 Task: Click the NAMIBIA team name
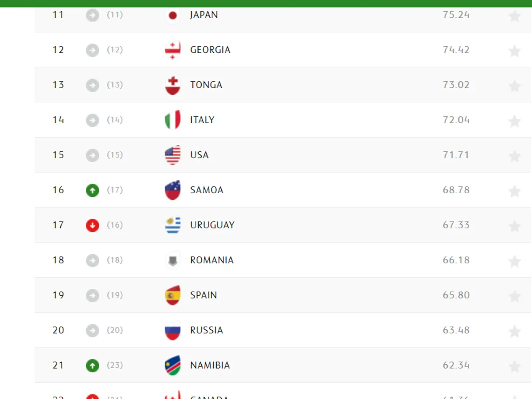tap(210, 365)
